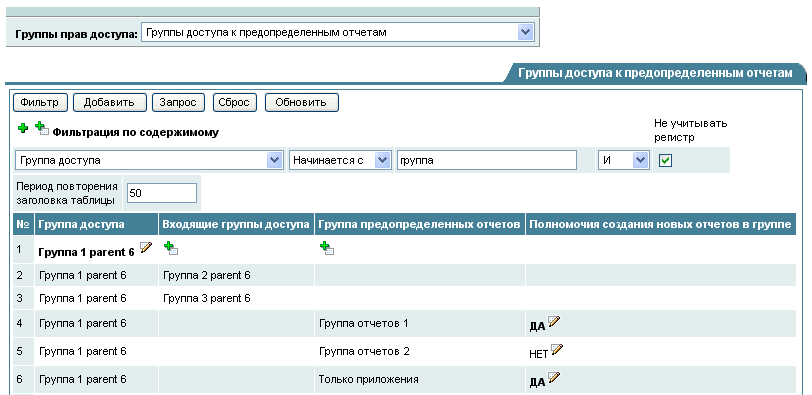Click the add-filter-group icon beside Фильтрация

(42, 128)
